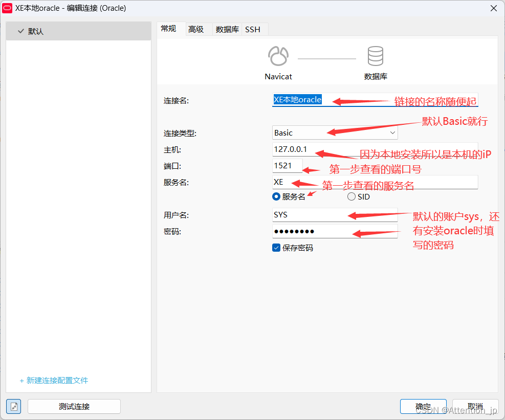Viewport: 505px width, 420px height.
Task: Open the 数据库 tab
Action: (x=227, y=29)
